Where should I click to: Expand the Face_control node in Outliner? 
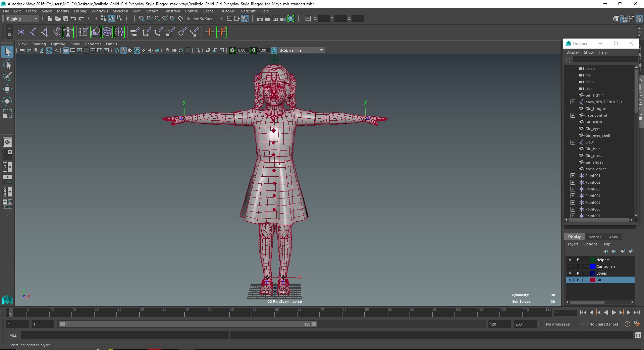click(573, 115)
